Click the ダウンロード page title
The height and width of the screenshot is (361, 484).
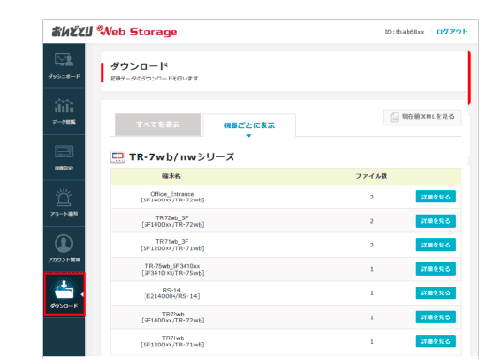[x=139, y=66]
